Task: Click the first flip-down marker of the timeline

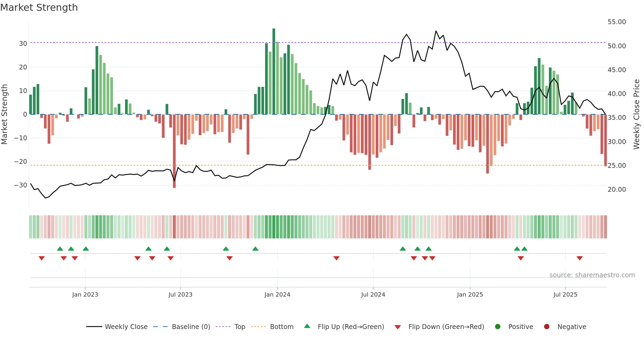Action: (42, 258)
